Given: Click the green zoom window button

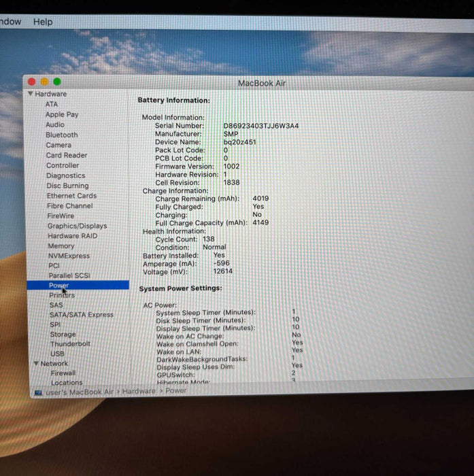Looking at the screenshot, I should point(57,82).
